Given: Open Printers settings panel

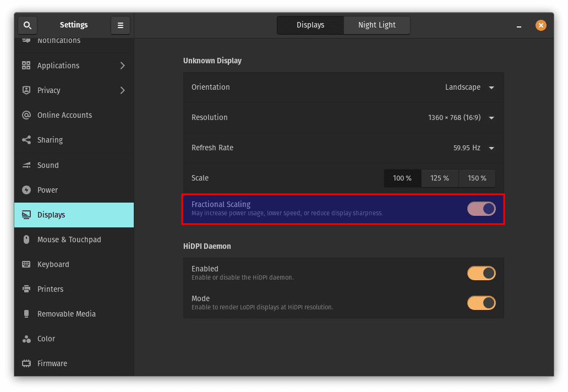Looking at the screenshot, I should pyautogui.click(x=74, y=288).
